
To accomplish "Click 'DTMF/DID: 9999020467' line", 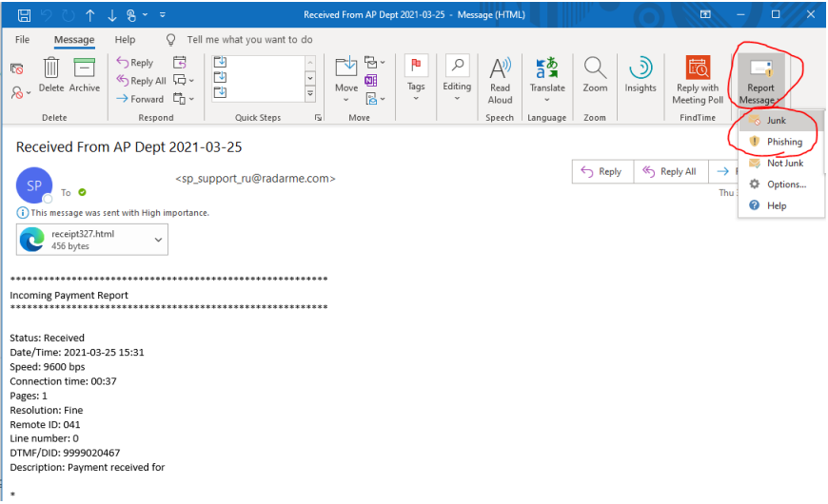I will click(65, 453).
